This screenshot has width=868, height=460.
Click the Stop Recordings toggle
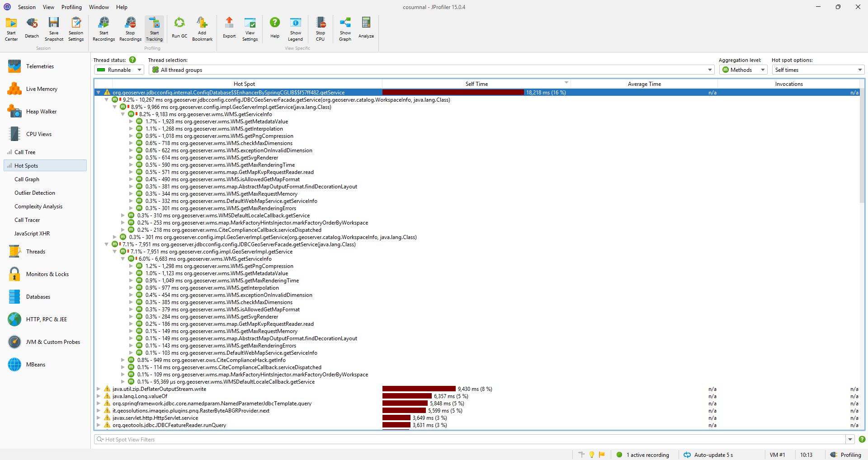click(x=130, y=29)
